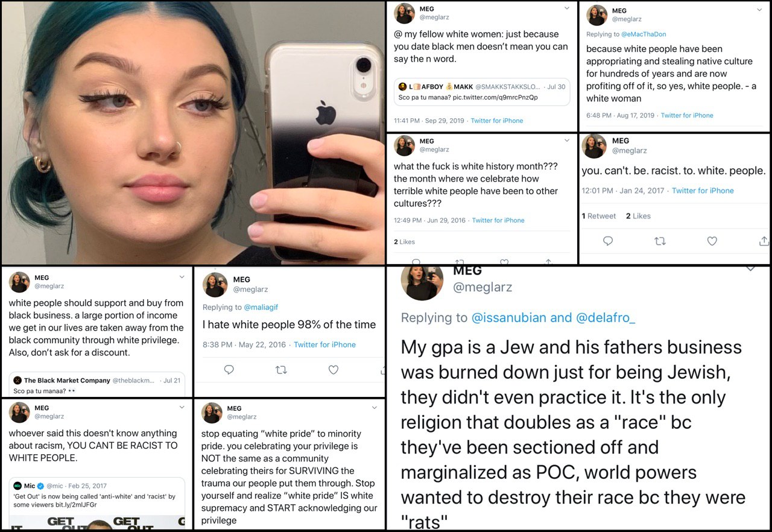The image size is (772, 532).
Task: Open the chevron menu on the 'fellow white women' tweet
Action: point(567,8)
